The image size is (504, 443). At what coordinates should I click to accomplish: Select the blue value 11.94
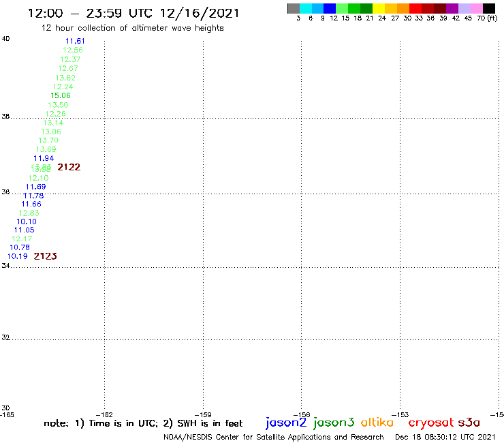pos(44,159)
